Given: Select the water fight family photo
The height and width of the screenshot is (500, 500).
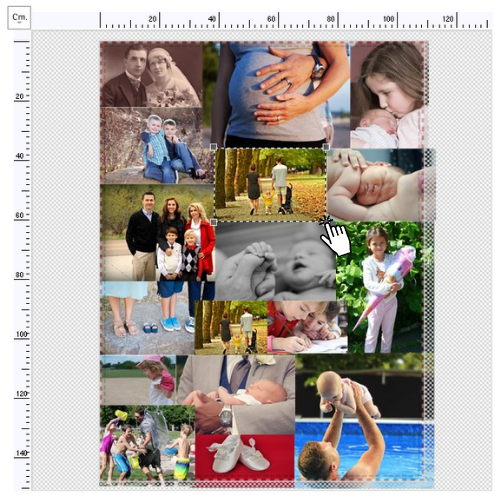Looking at the screenshot, I should pyautogui.click(x=148, y=443).
